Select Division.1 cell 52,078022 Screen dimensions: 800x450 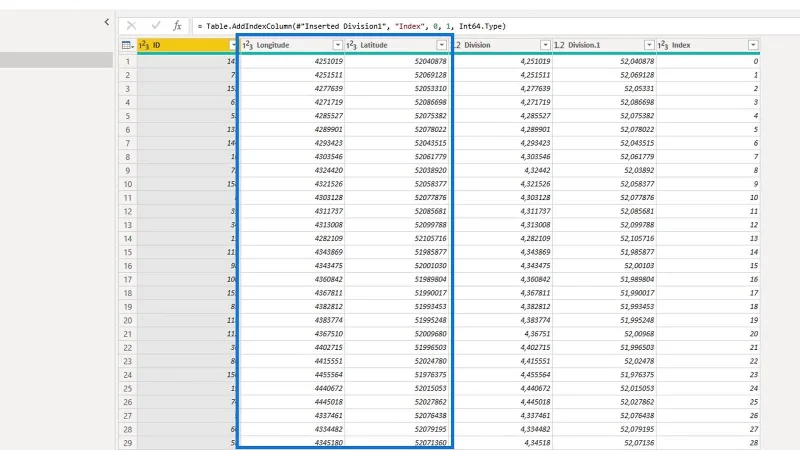click(604, 130)
